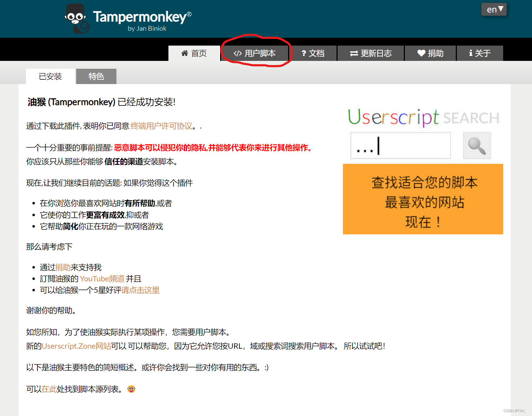The height and width of the screenshot is (416, 532).
Task: Click the 在此 script sources link
Action: [x=49, y=389]
